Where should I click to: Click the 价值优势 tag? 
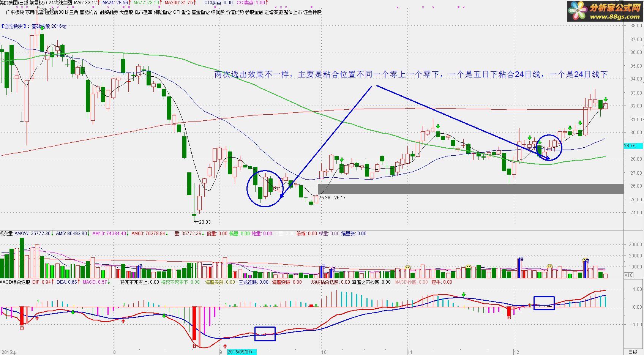coord(235,12)
